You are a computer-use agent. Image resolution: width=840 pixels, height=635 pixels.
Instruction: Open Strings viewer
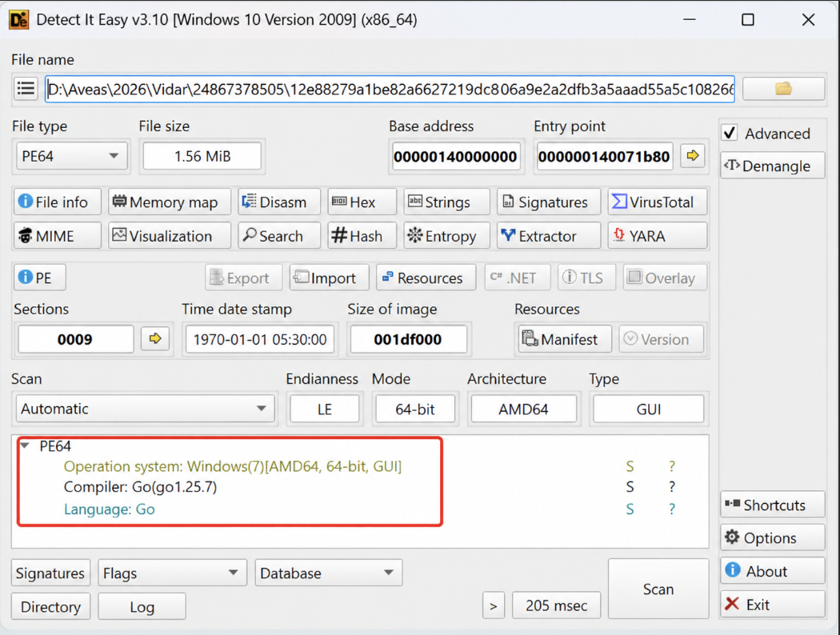(x=446, y=202)
